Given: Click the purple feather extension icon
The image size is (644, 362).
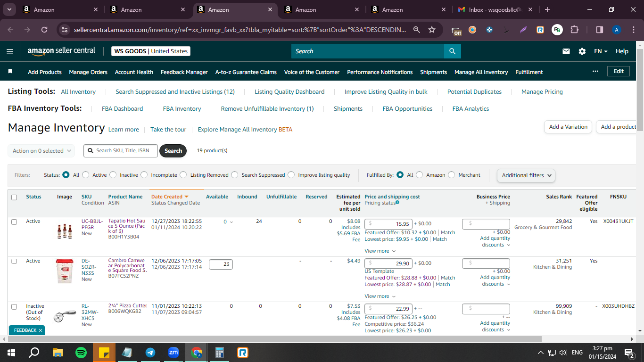Looking at the screenshot, I should (523, 30).
